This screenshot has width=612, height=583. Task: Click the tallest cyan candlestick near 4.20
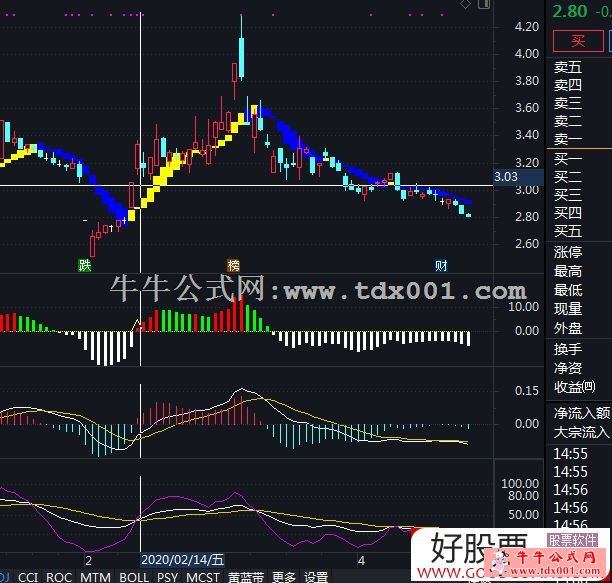[241, 58]
